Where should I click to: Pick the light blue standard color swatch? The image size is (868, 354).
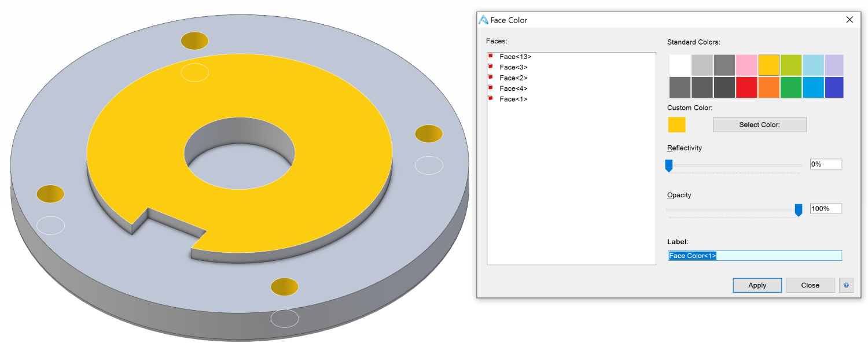click(813, 65)
